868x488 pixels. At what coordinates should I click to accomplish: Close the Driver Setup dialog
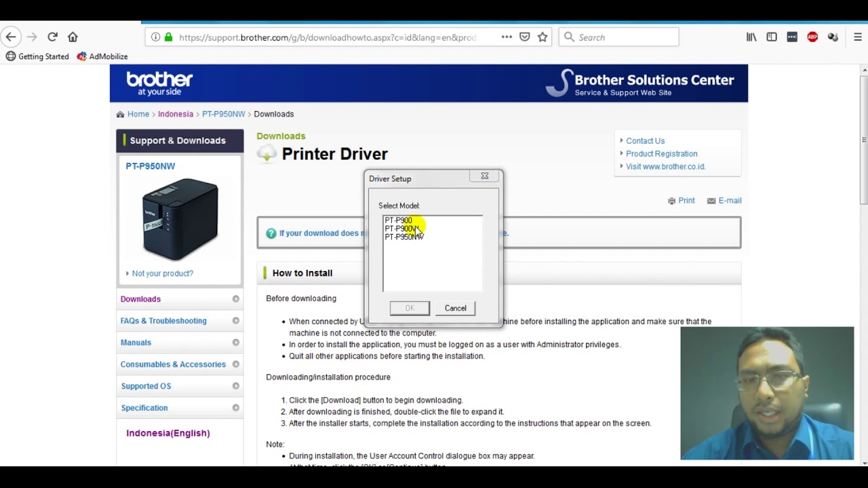pyautogui.click(x=485, y=176)
